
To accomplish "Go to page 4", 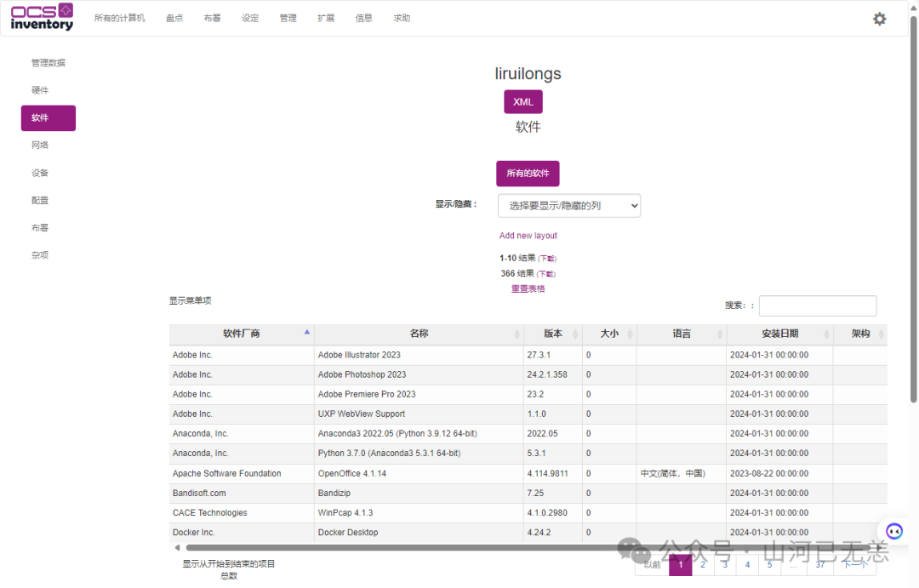I will click(747, 564).
